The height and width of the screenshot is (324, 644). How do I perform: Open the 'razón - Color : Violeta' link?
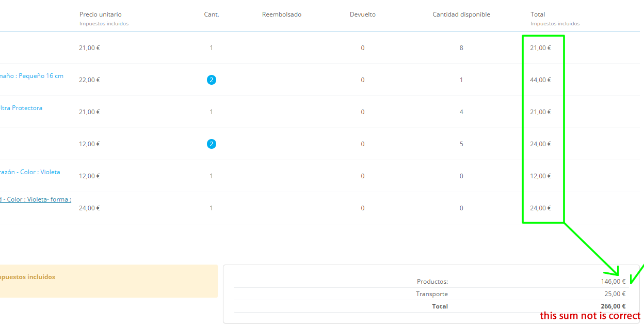click(x=30, y=172)
